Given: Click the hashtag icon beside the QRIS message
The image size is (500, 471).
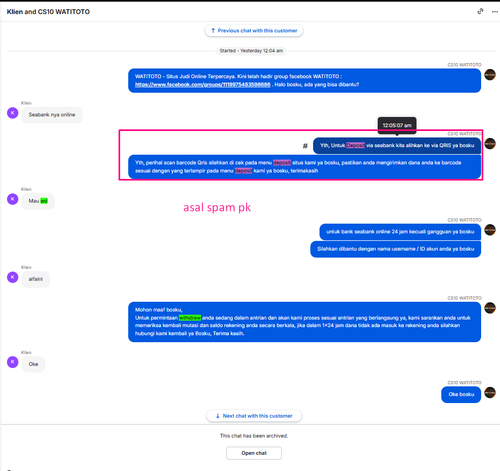Looking at the screenshot, I should pyautogui.click(x=305, y=146).
